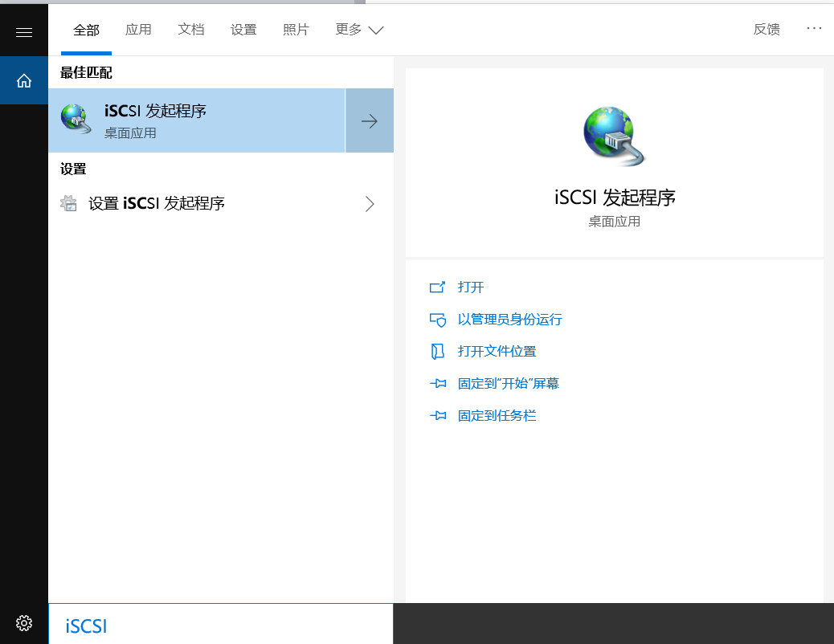The image size is (834, 644).
Task: Click the pin icon for 固定到"开始"屏幕
Action: pos(437,384)
